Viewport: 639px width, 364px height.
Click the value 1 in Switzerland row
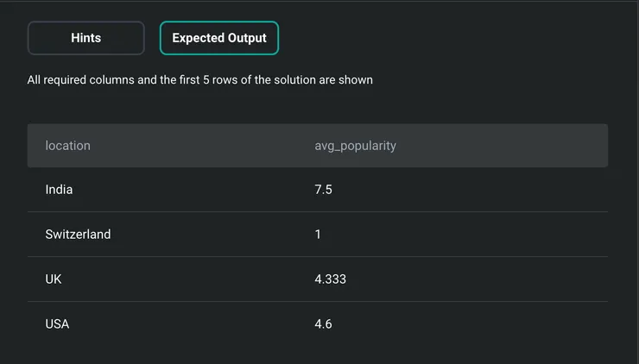click(318, 235)
